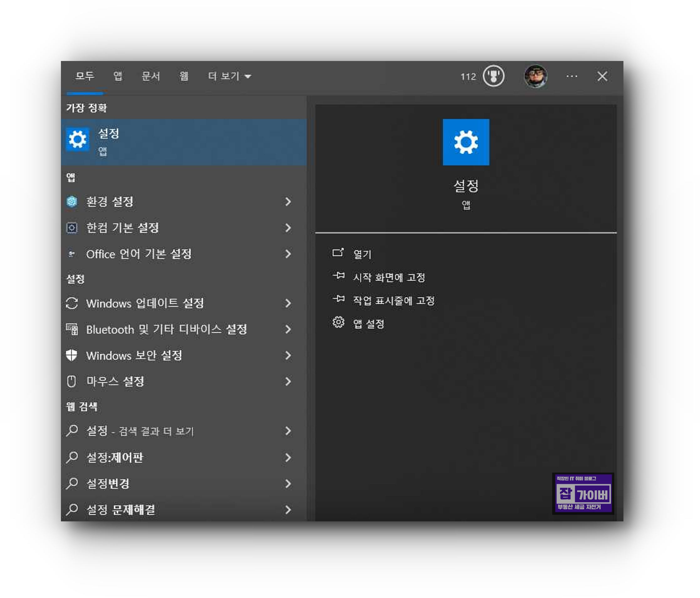700x598 pixels.
Task: Click the 앱 설정 gear icon
Action: click(338, 323)
